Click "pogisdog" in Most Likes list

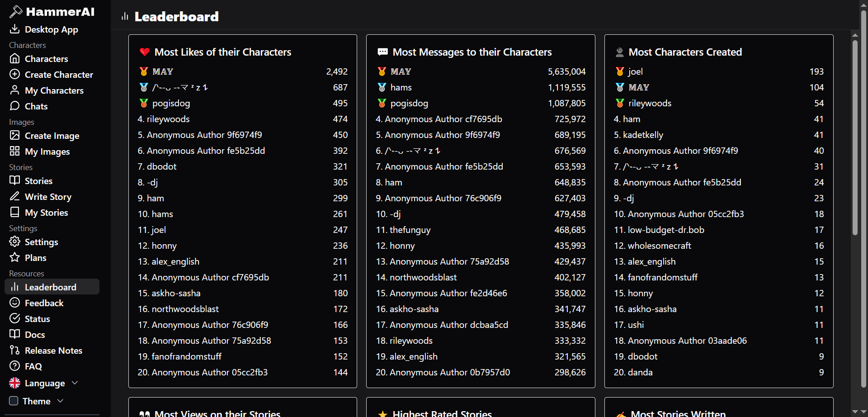(x=171, y=103)
